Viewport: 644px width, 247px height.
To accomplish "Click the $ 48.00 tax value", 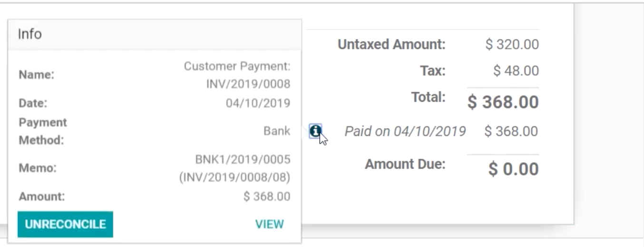I will click(x=516, y=71).
